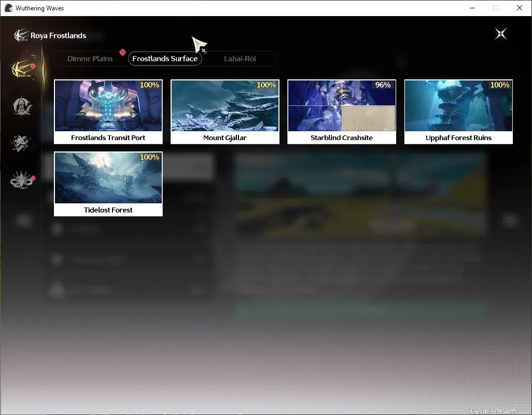This screenshot has width=532, height=415.
Task: Minimize the Wuthering Waves window
Action: pyautogui.click(x=472, y=8)
